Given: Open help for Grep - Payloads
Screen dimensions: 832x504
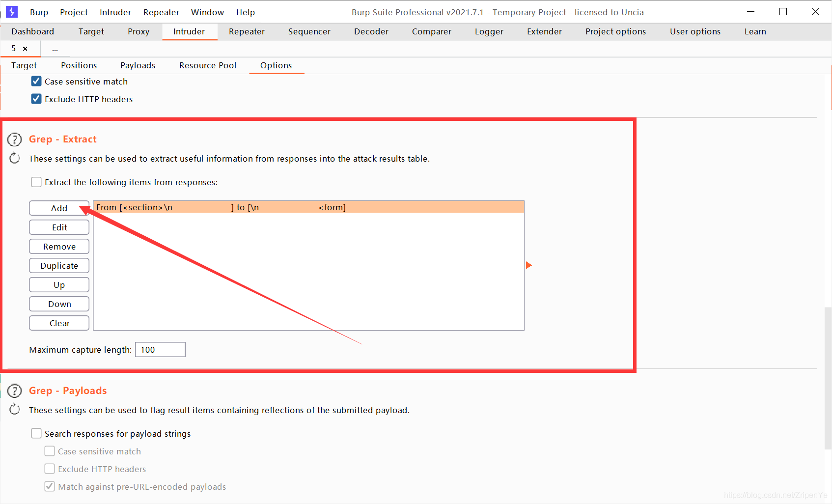Looking at the screenshot, I should [15, 391].
